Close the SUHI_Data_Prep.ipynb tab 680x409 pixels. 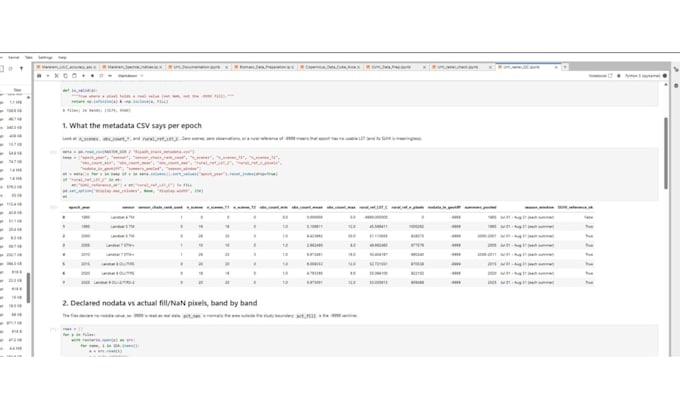[x=424, y=67]
